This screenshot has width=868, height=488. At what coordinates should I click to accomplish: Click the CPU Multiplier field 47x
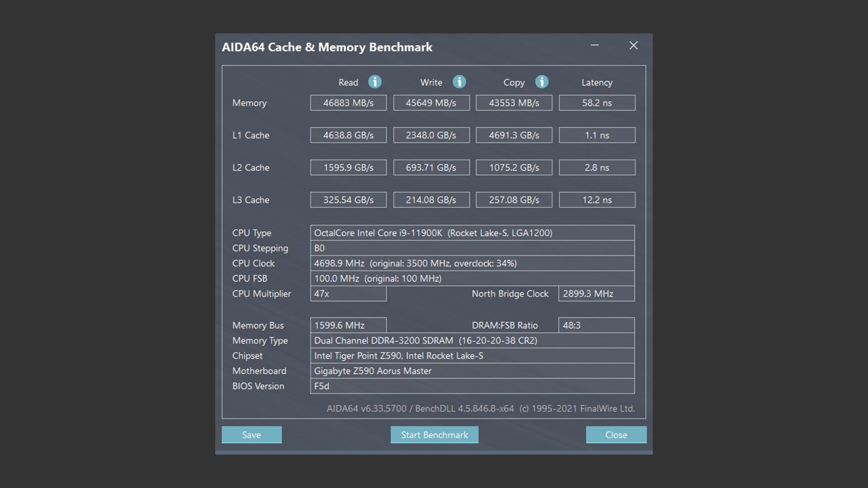point(348,294)
